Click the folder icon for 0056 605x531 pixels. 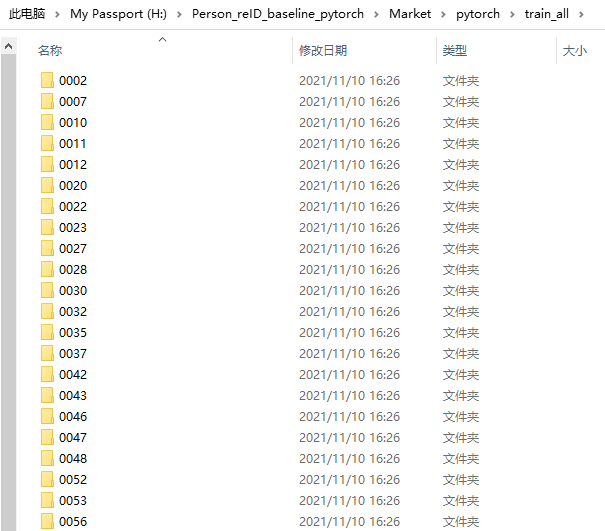tap(47, 521)
